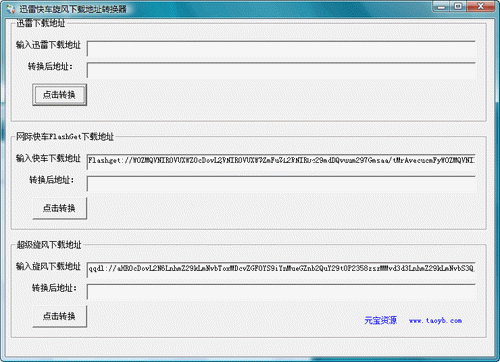Viewport: 500px width, 362px height.
Task: Minimize the converter window
Action: click(x=442, y=6)
